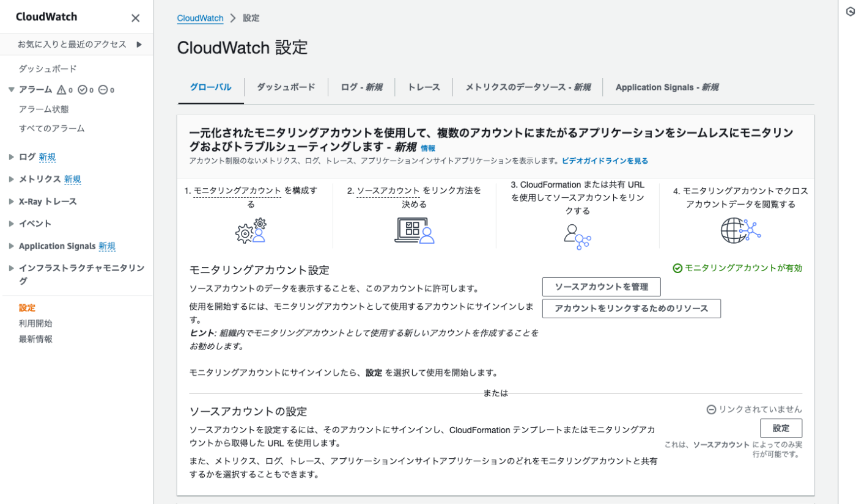Click the not linked status indicator
Screen dimensions: 856x504
754,409
